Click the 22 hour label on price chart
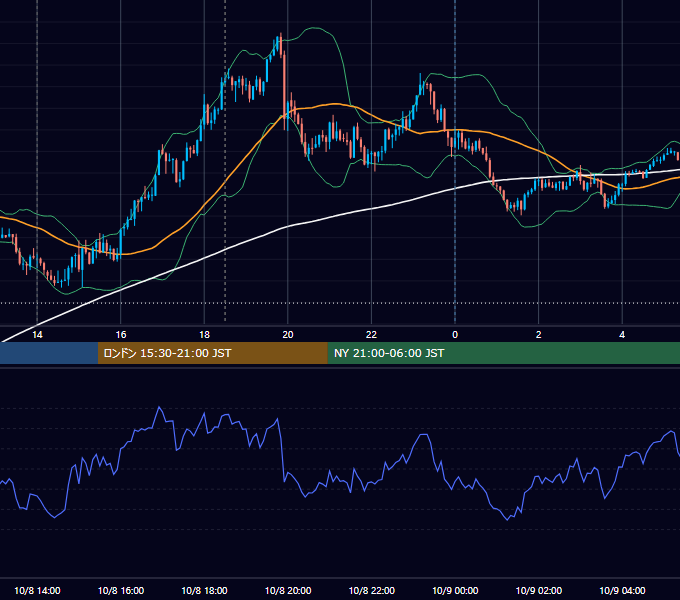680x600 pixels. coord(371,335)
